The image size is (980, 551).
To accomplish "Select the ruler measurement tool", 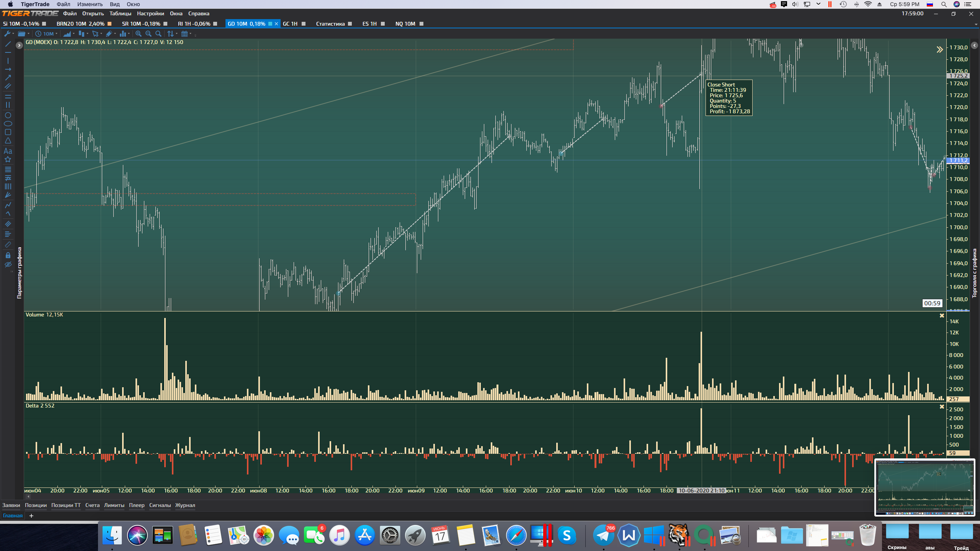I will (x=8, y=245).
